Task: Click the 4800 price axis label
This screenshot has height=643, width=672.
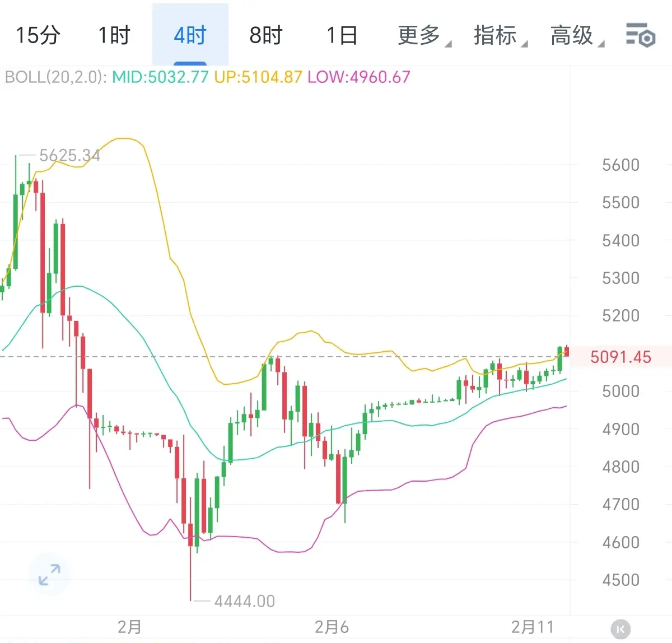Action: 620,467
